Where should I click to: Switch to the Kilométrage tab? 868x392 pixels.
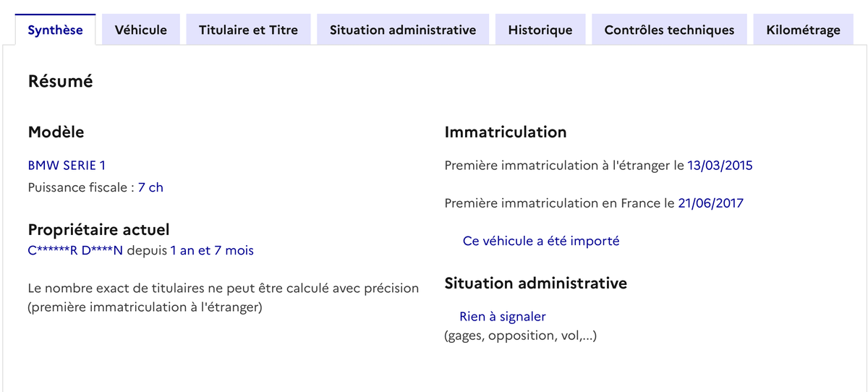tap(803, 30)
